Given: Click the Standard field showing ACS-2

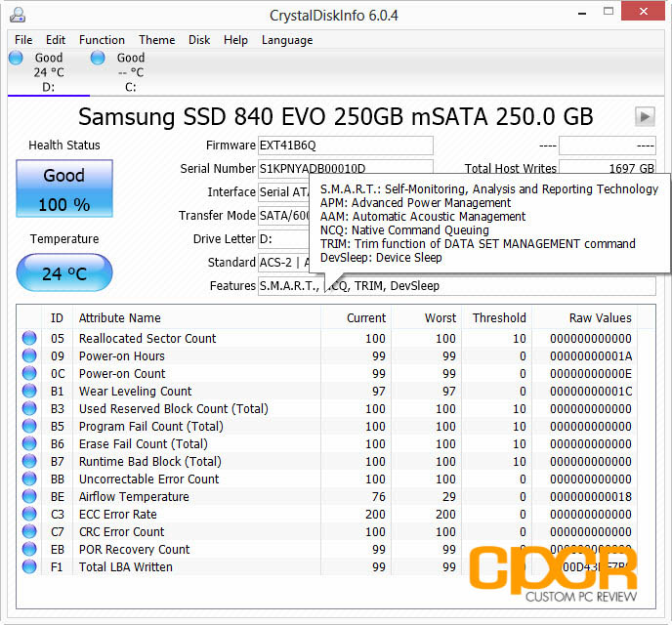Looking at the screenshot, I should point(283,262).
